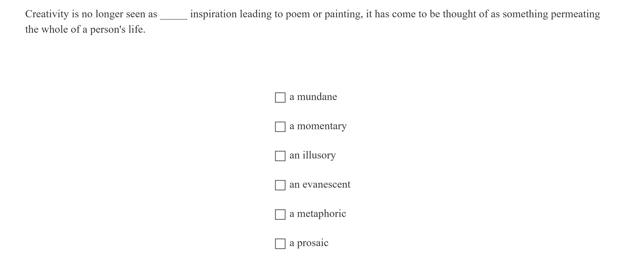Click the word 'permeating' in the sentence
The height and width of the screenshot is (256, 644).
pyautogui.click(x=575, y=14)
